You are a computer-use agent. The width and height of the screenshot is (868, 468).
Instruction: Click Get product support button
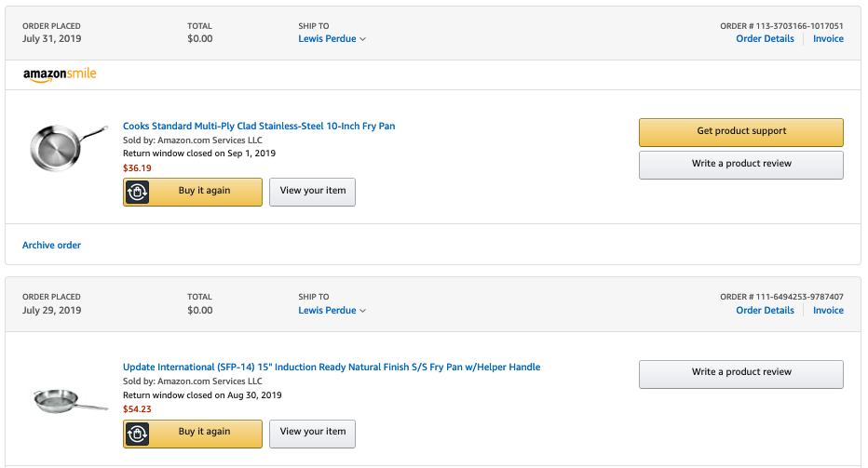tap(741, 132)
